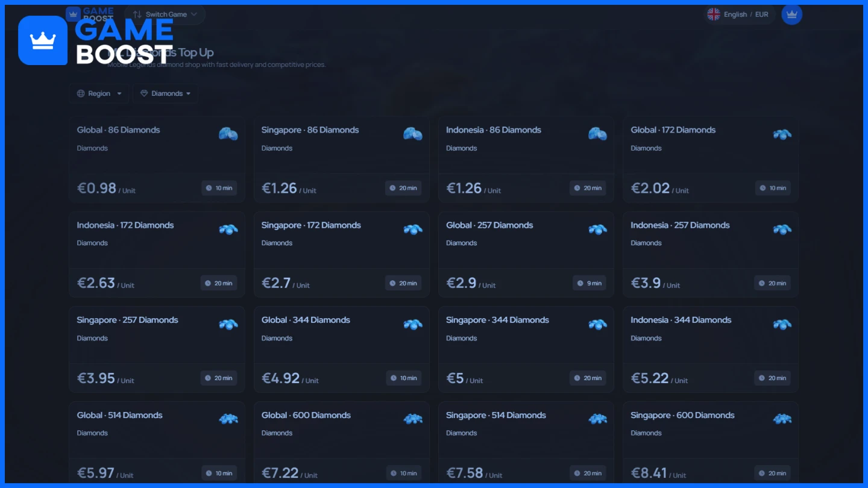Click the UK flag language icon
Image resolution: width=868 pixels, height=488 pixels.
[x=714, y=14]
